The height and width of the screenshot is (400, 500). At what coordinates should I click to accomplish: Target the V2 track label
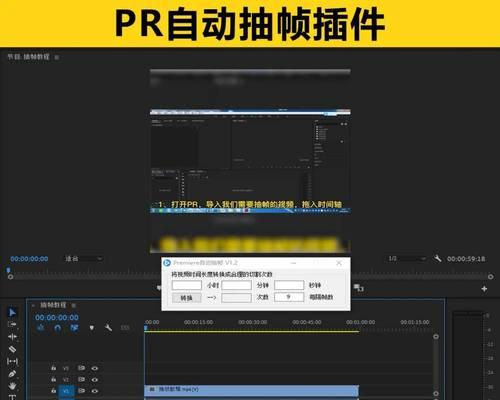66,380
